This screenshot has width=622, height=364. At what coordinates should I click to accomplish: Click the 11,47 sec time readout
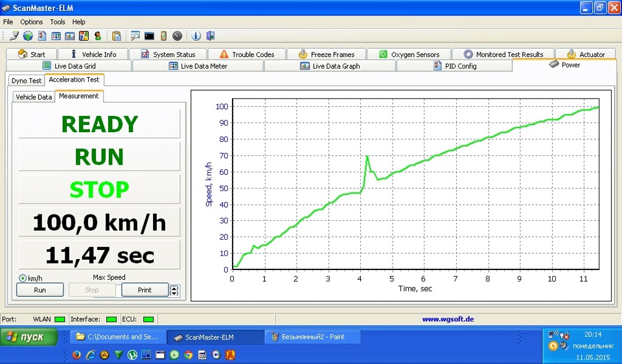click(100, 255)
